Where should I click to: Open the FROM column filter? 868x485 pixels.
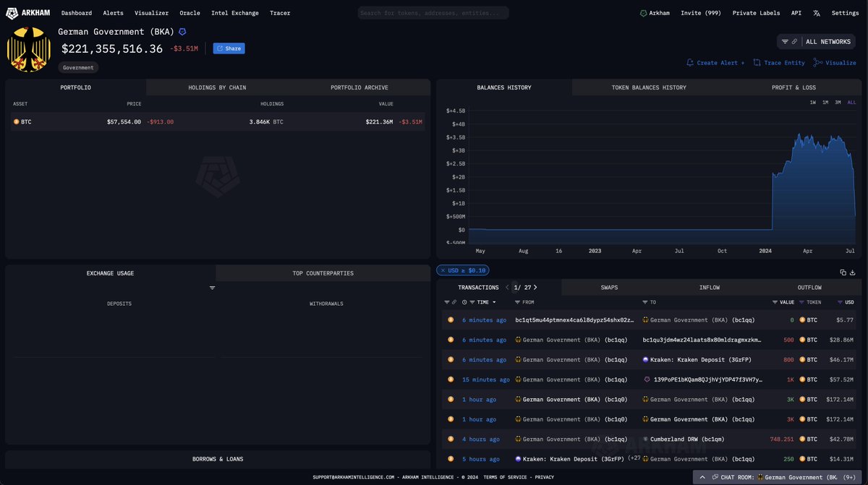tap(517, 302)
